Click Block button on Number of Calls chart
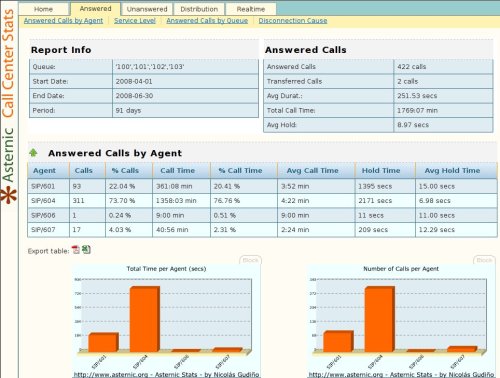Screen dimensions: 500x378 484,260
